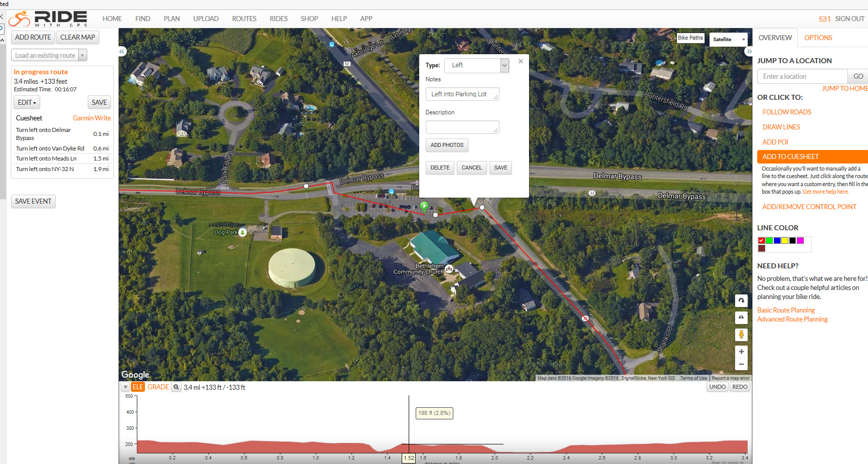Click the ADD ROUTE button

(33, 37)
